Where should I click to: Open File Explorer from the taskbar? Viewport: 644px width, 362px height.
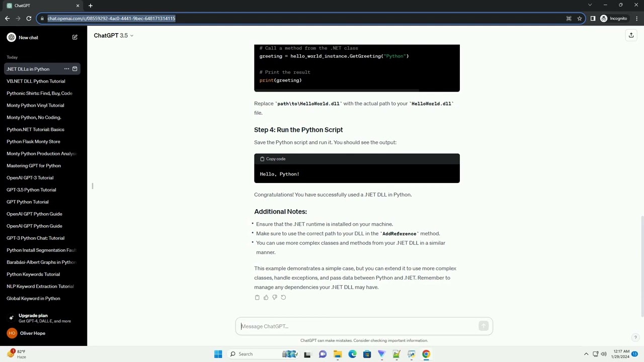coord(337,354)
